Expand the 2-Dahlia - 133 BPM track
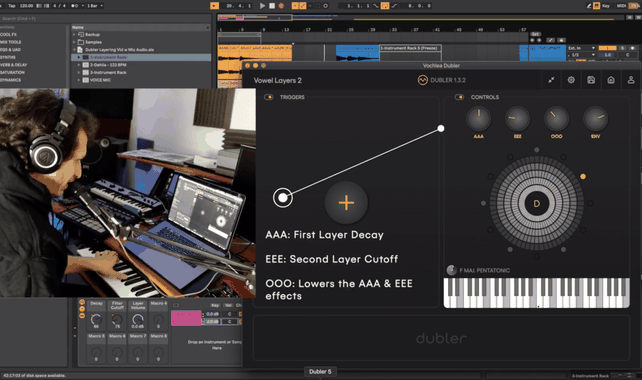Viewport: 642px width, 380px height. coord(79,65)
